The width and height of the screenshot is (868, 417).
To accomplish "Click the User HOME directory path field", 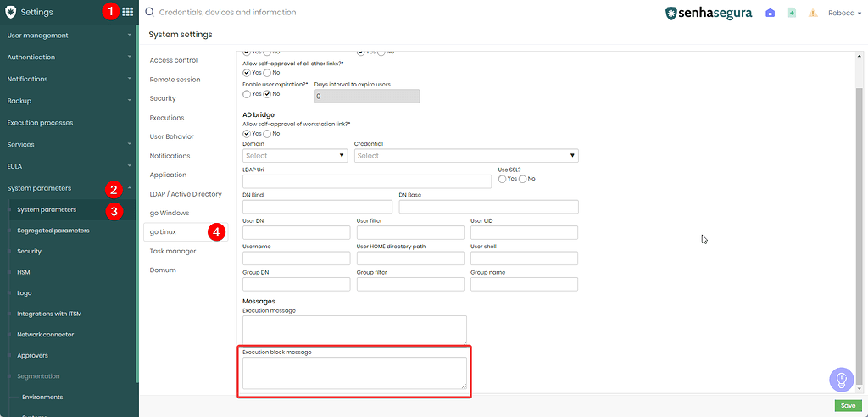I will click(411, 259).
